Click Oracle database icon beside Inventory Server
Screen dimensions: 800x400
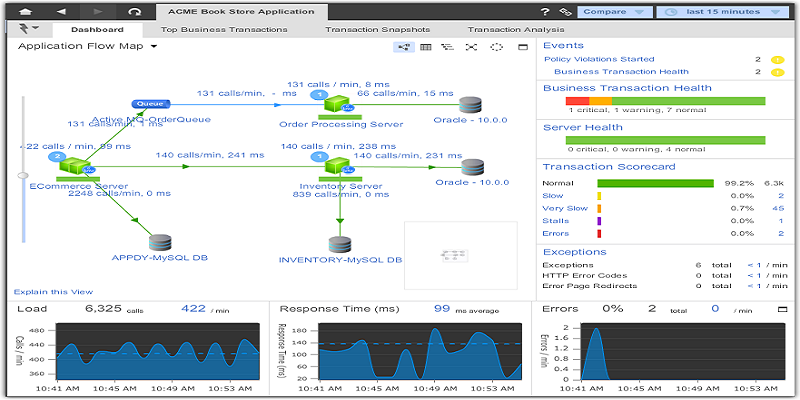[472, 168]
